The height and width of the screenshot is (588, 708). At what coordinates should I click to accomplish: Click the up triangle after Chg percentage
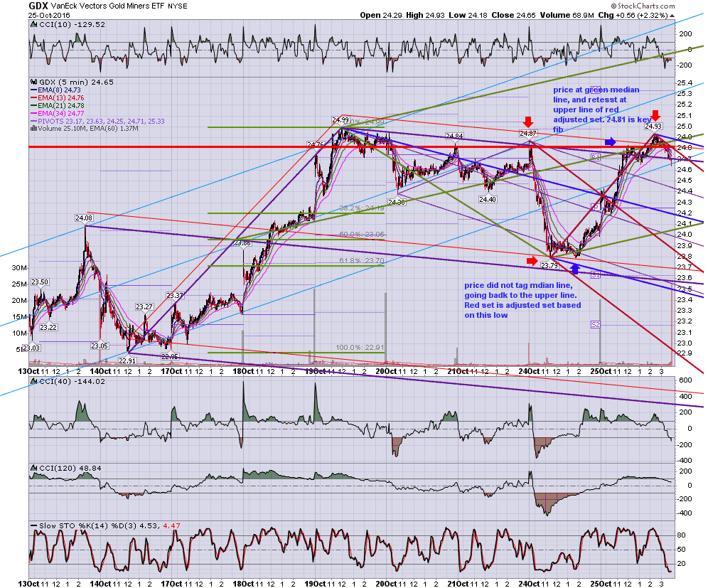(672, 16)
